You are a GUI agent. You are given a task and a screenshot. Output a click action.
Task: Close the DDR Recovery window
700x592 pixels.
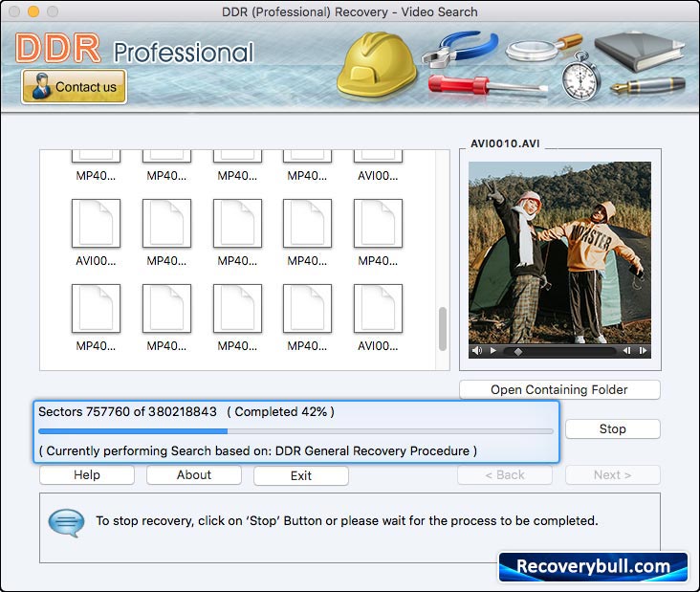[x=14, y=11]
